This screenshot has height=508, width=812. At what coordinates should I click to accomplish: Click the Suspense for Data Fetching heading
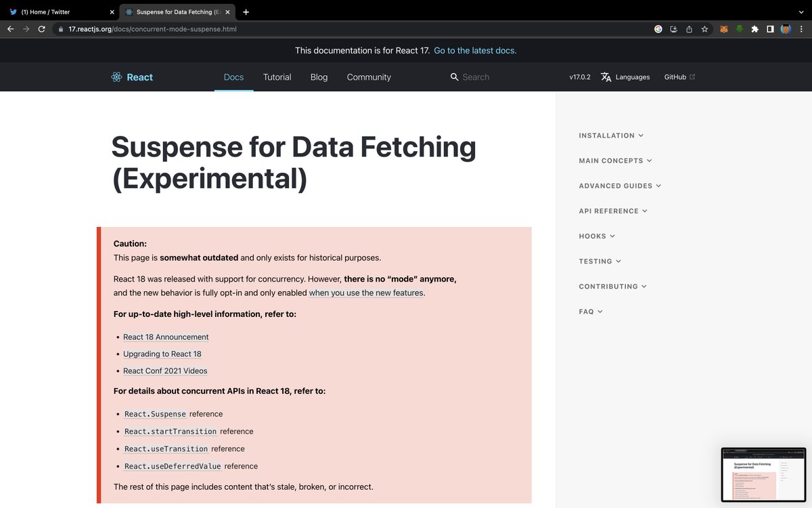tap(294, 163)
